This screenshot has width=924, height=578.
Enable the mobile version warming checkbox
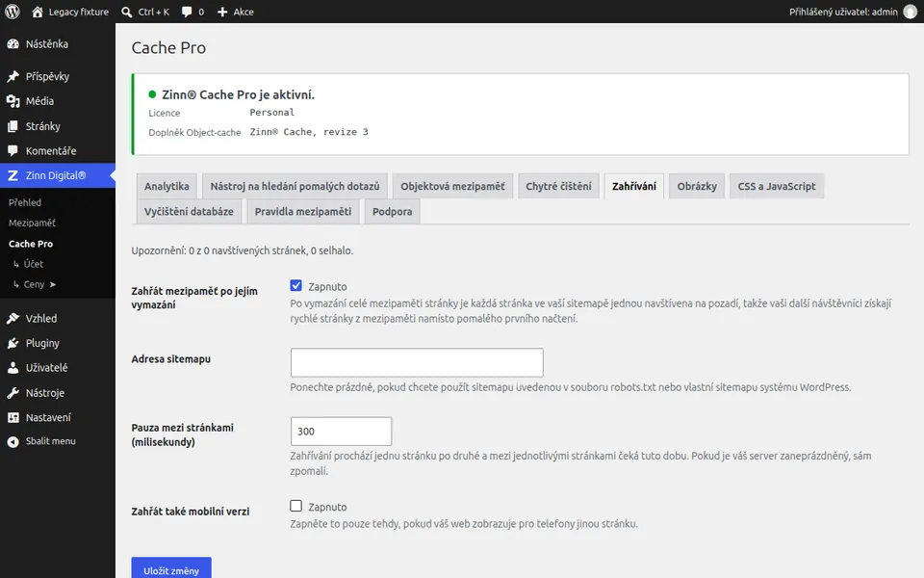pyautogui.click(x=295, y=506)
